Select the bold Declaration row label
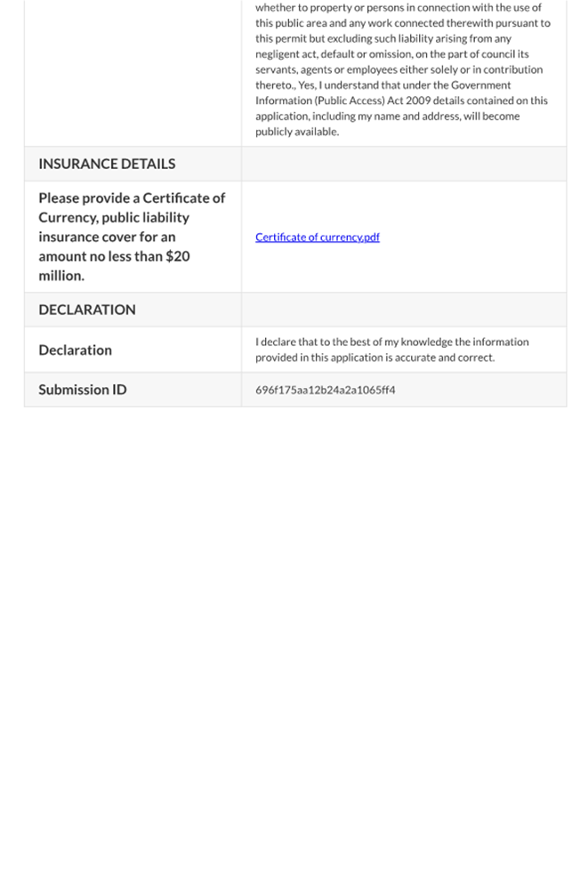 (x=76, y=350)
